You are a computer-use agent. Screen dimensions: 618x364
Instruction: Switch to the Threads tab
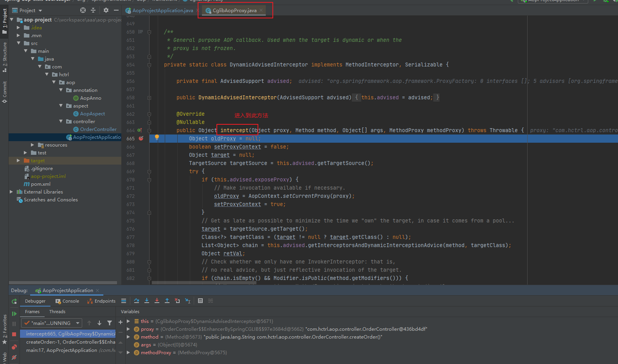(57, 312)
